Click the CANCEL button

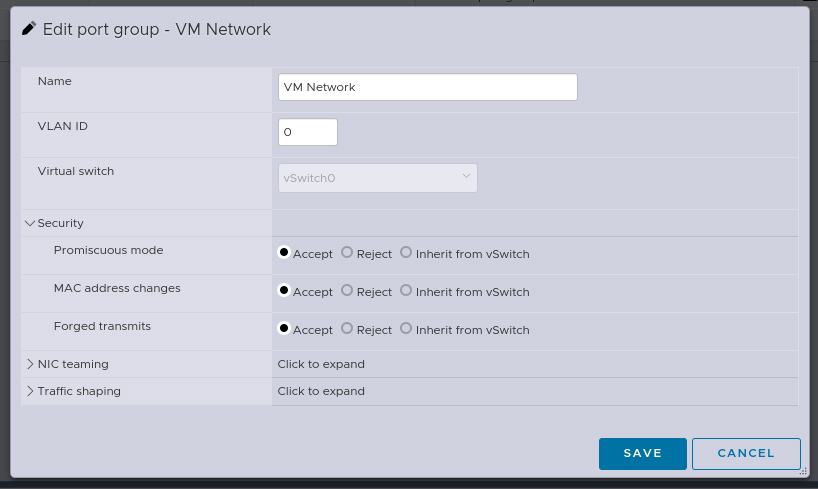click(x=746, y=454)
